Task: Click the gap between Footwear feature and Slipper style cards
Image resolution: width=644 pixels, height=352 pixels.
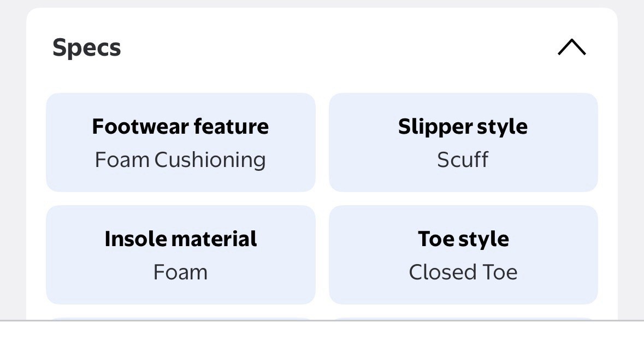Action: click(322, 142)
